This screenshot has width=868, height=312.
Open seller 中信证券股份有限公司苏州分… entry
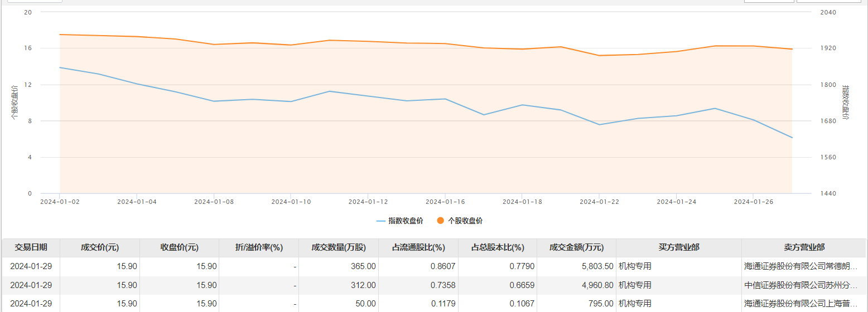802,285
